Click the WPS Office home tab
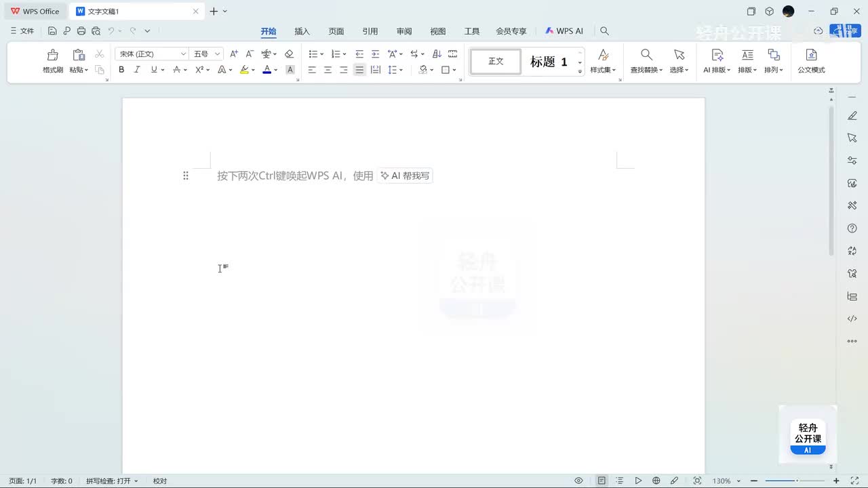 35,12
